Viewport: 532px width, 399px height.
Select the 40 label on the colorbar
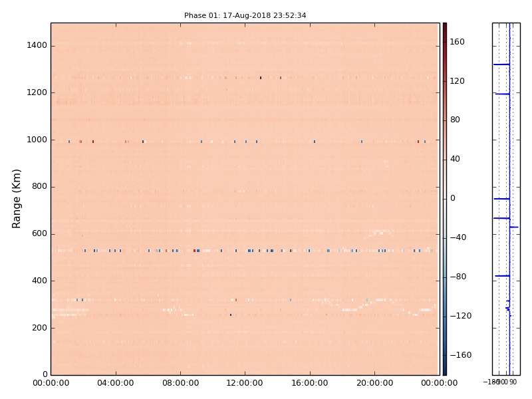(x=455, y=159)
